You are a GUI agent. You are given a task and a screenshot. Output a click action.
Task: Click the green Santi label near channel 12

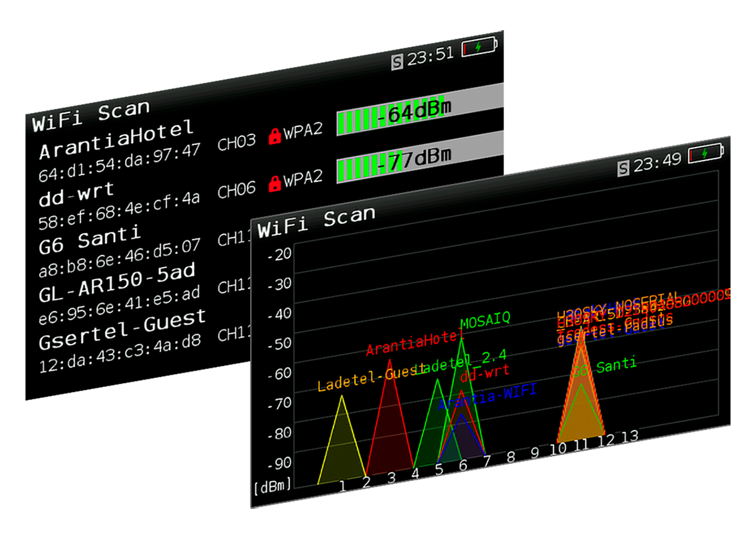(x=616, y=365)
